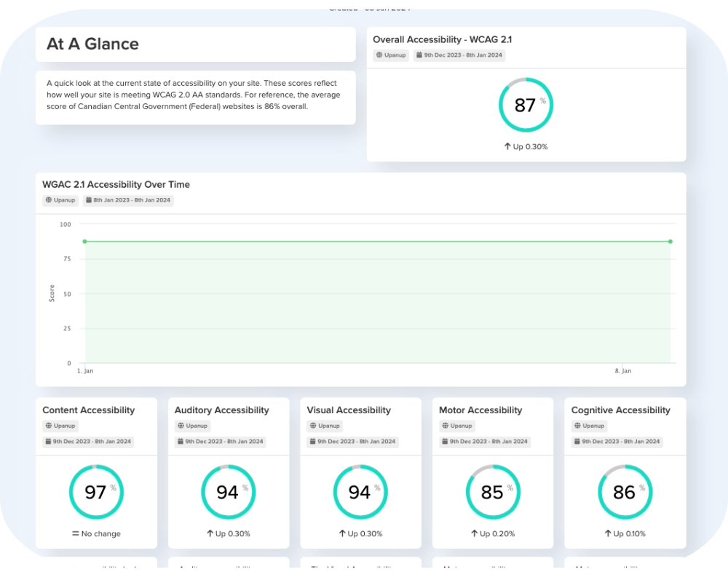The image size is (728, 577).
Task: Click up arrow beside Motor Up 0.20%
Action: click(x=475, y=534)
